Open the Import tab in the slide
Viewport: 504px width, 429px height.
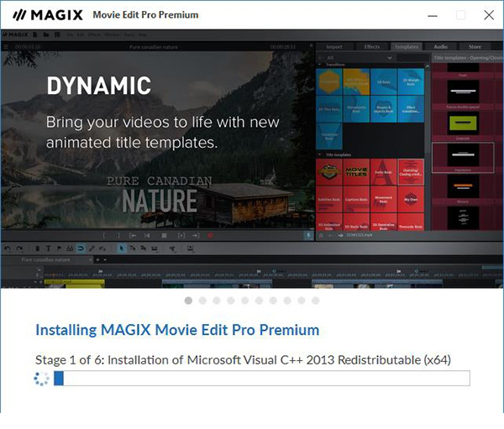(334, 47)
